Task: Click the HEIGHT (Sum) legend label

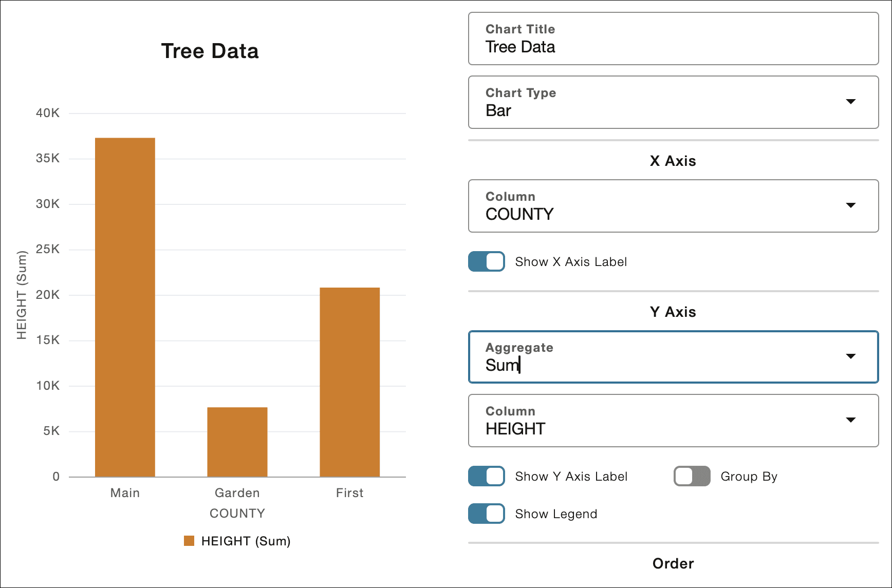Action: [x=246, y=541]
